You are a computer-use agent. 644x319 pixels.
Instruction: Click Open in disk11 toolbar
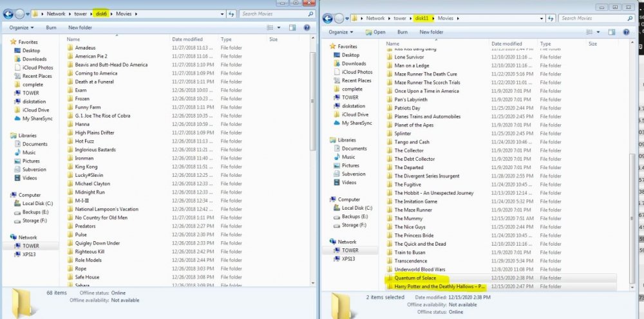[x=376, y=32]
